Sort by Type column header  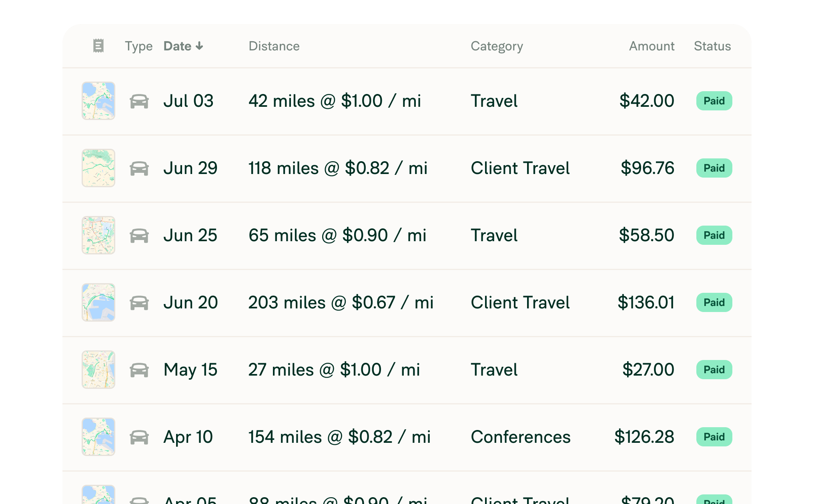tap(138, 46)
